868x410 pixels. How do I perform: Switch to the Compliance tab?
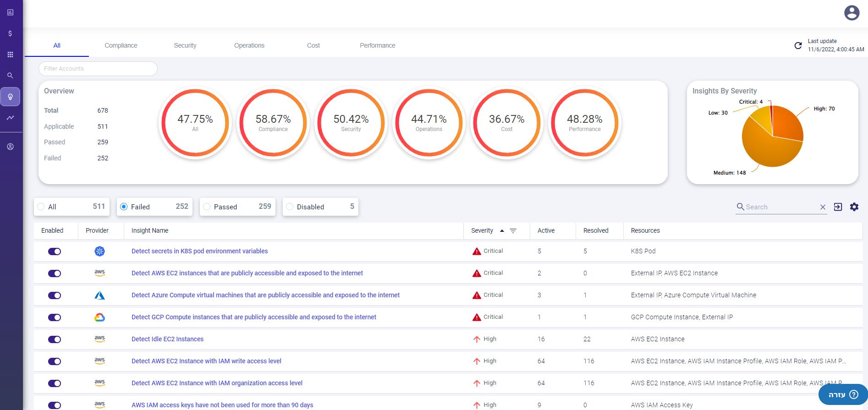(x=121, y=45)
